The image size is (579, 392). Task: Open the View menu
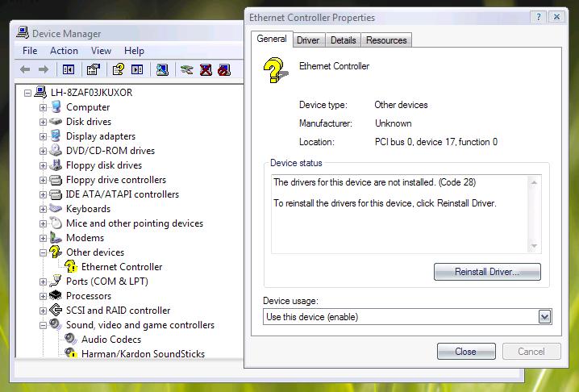point(101,51)
